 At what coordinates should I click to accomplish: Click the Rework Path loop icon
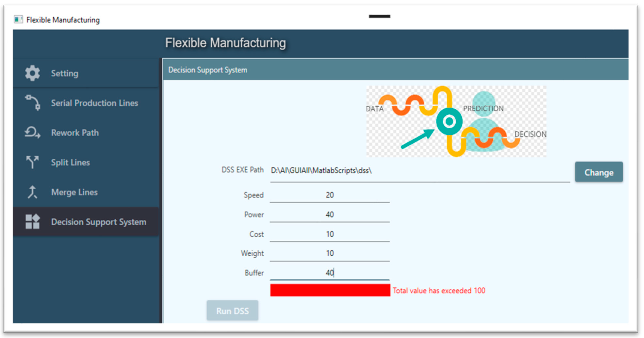tap(32, 132)
